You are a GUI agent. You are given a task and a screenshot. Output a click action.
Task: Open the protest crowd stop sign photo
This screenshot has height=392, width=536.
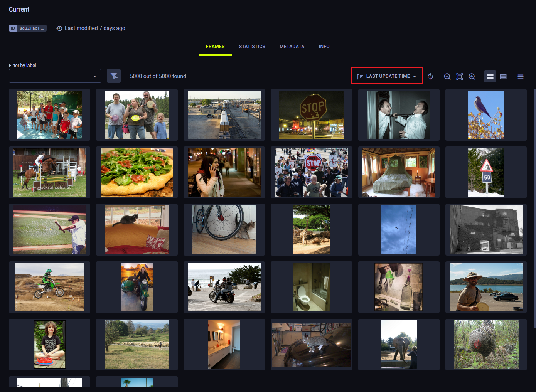point(312,172)
